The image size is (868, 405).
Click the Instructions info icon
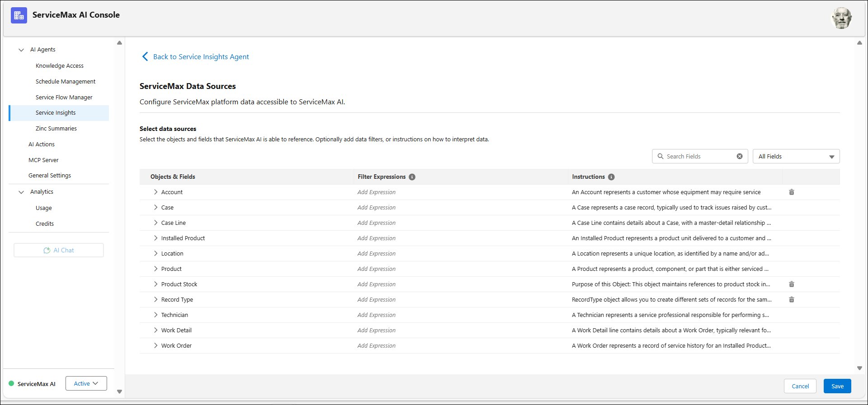[611, 177]
